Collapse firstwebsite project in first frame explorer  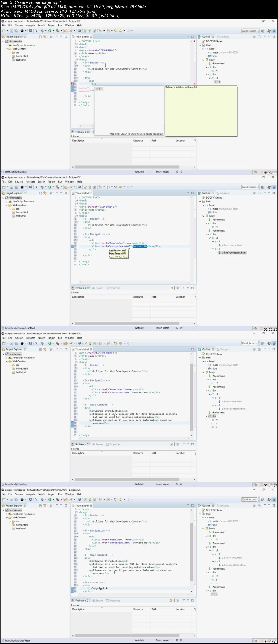[x=3, y=42]
